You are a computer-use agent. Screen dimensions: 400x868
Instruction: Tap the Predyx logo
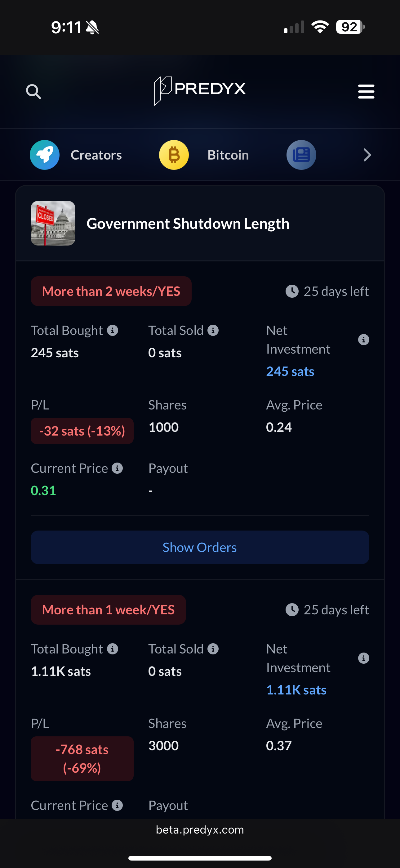[x=200, y=90]
